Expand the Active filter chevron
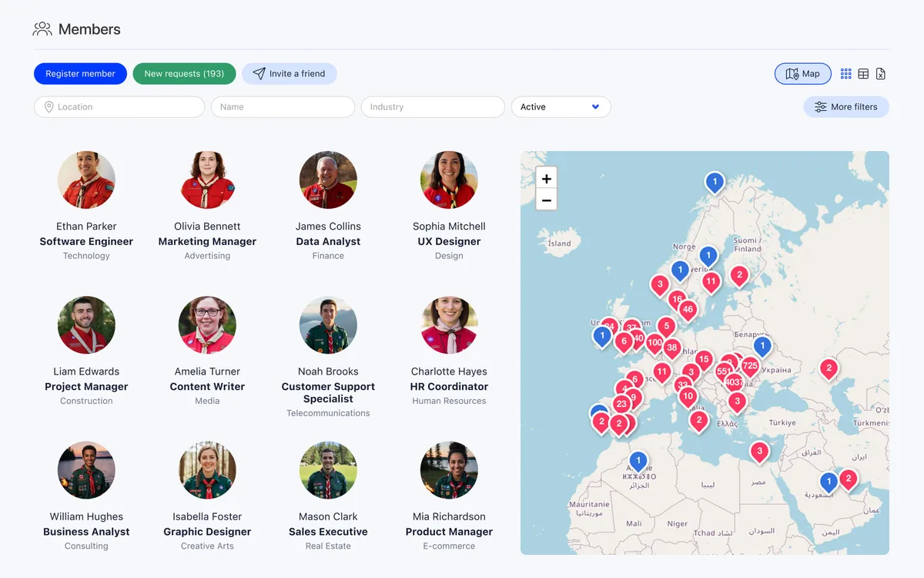The image size is (924, 578). (594, 107)
